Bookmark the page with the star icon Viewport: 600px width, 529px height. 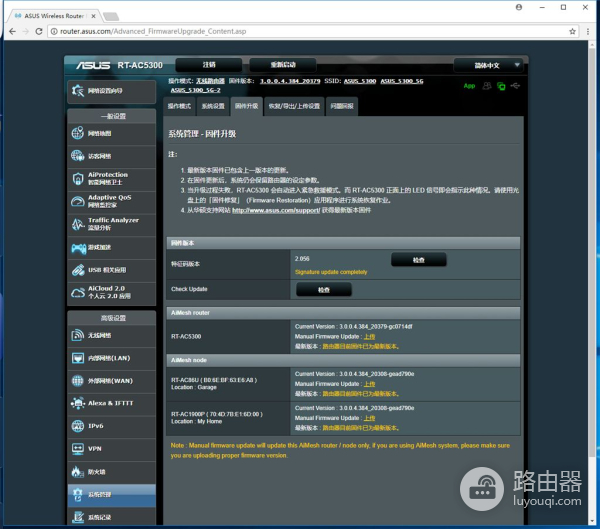pyautogui.click(x=558, y=32)
